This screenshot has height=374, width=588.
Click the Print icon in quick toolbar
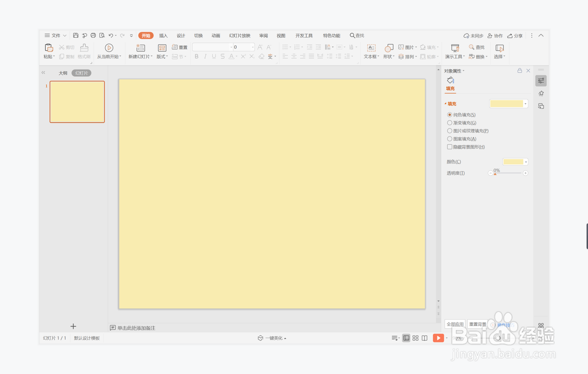[x=93, y=36]
